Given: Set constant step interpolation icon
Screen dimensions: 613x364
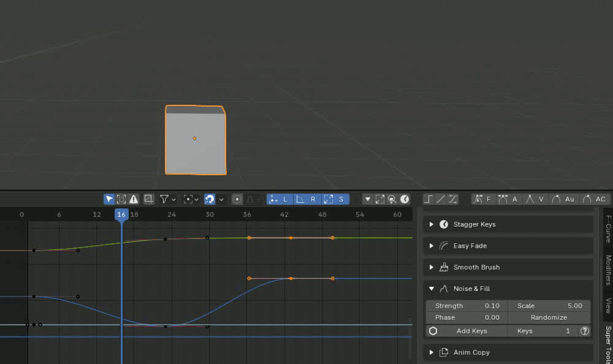Looking at the screenshot, I should pyautogui.click(x=428, y=199).
